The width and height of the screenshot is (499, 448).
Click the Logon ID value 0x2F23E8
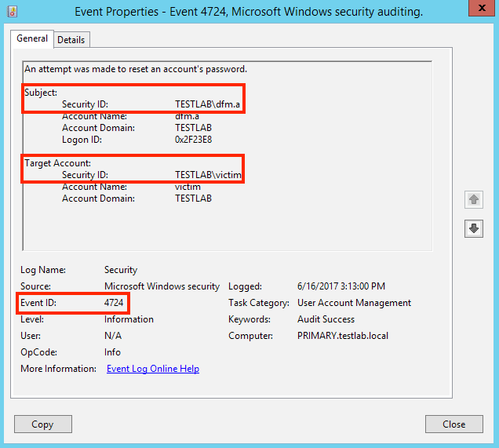193,140
